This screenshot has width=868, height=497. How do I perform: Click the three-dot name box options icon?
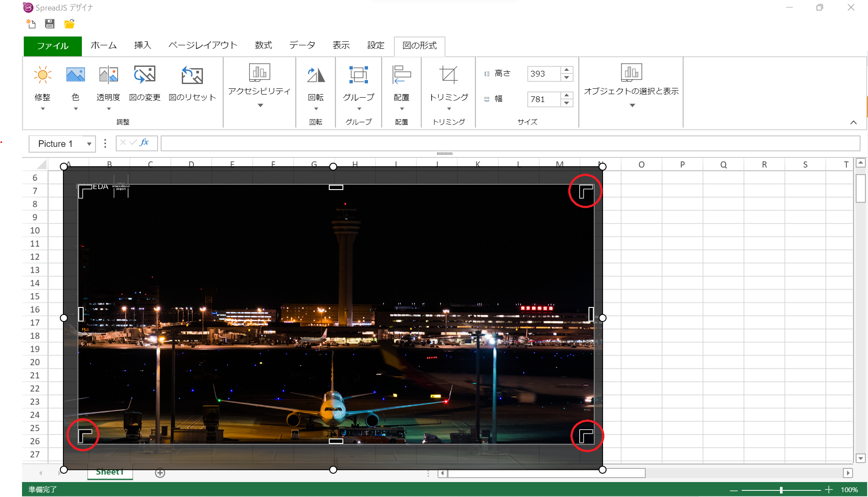(105, 143)
